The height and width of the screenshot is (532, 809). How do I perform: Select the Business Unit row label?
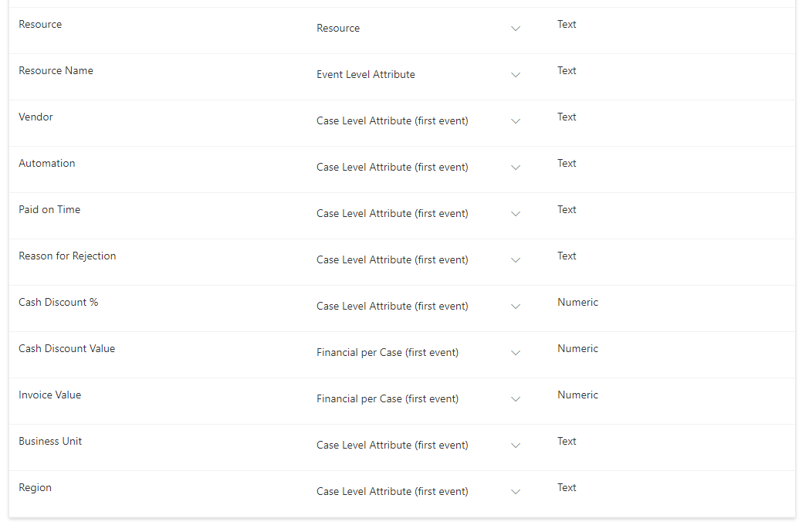point(50,442)
